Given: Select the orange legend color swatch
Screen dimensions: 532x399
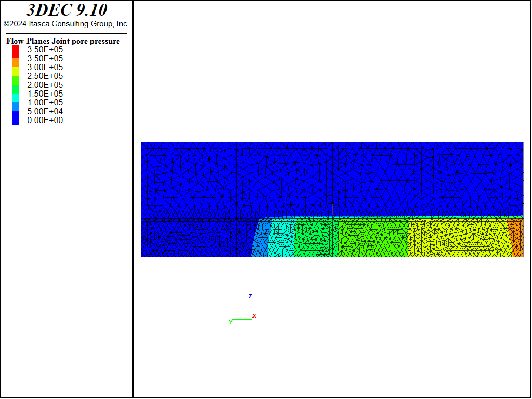Looking at the screenshot, I should click(16, 62).
